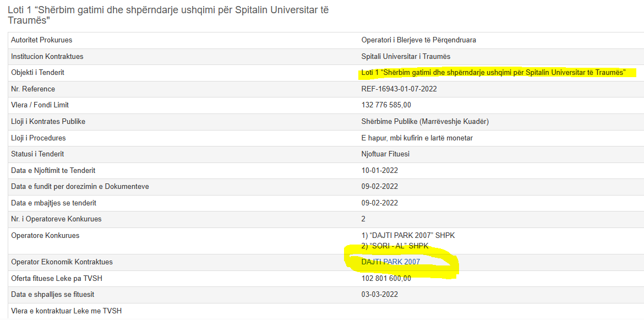Image resolution: width=644 pixels, height=320 pixels.
Task: Select "Operatori i Blerjeve të Përqendruara" text
Action: tap(418, 40)
